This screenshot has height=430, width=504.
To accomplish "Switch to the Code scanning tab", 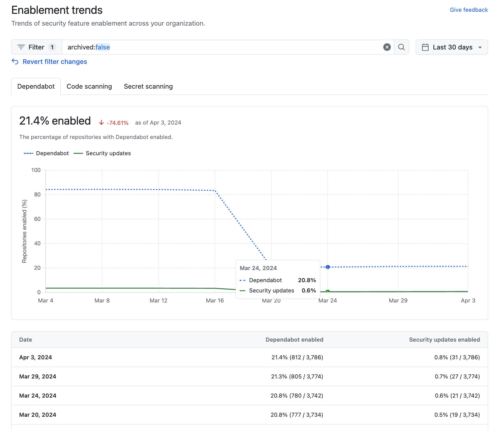I will 89,86.
